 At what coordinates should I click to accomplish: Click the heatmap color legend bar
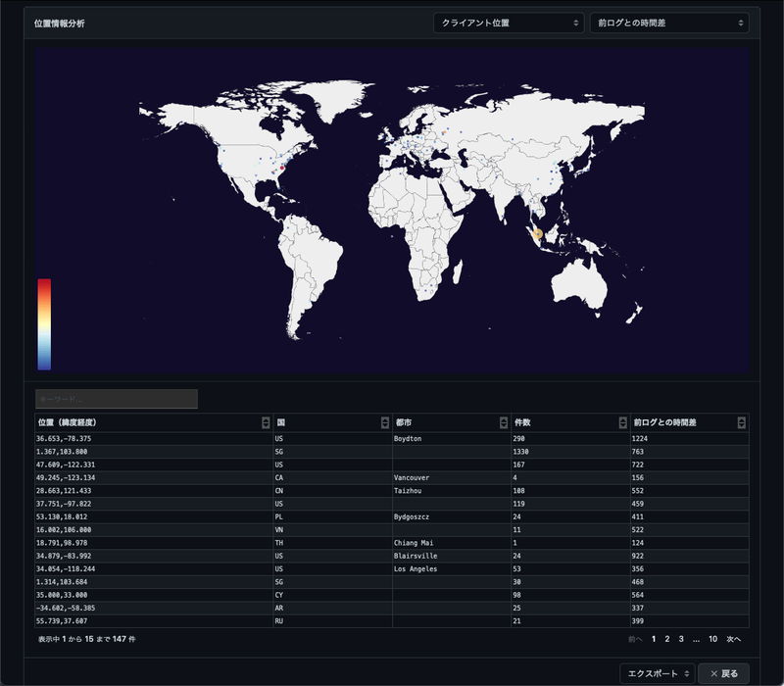pos(44,324)
